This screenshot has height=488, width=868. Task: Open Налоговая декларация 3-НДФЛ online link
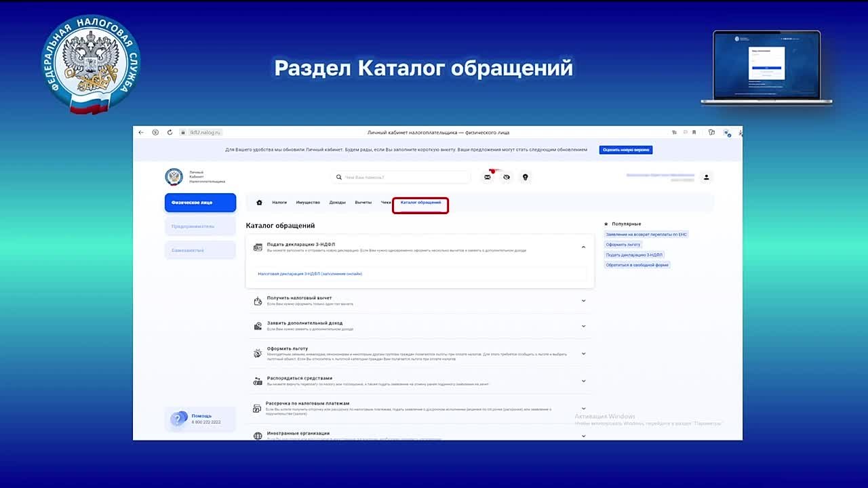tap(310, 274)
